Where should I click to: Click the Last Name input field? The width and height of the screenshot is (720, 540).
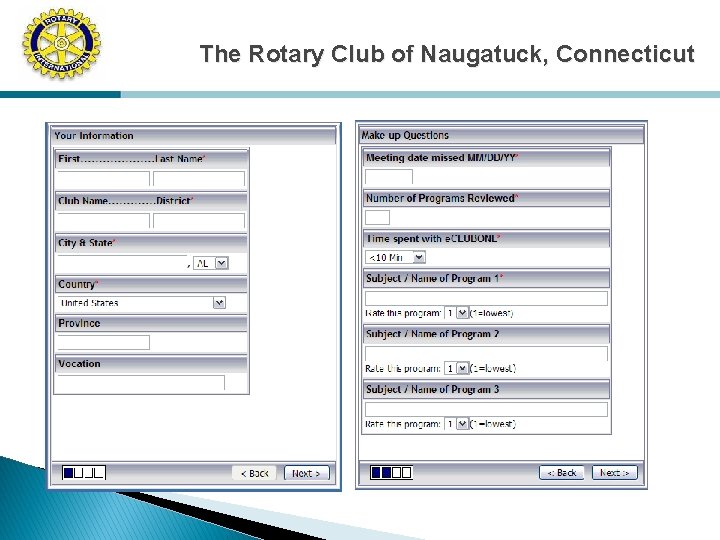199,179
